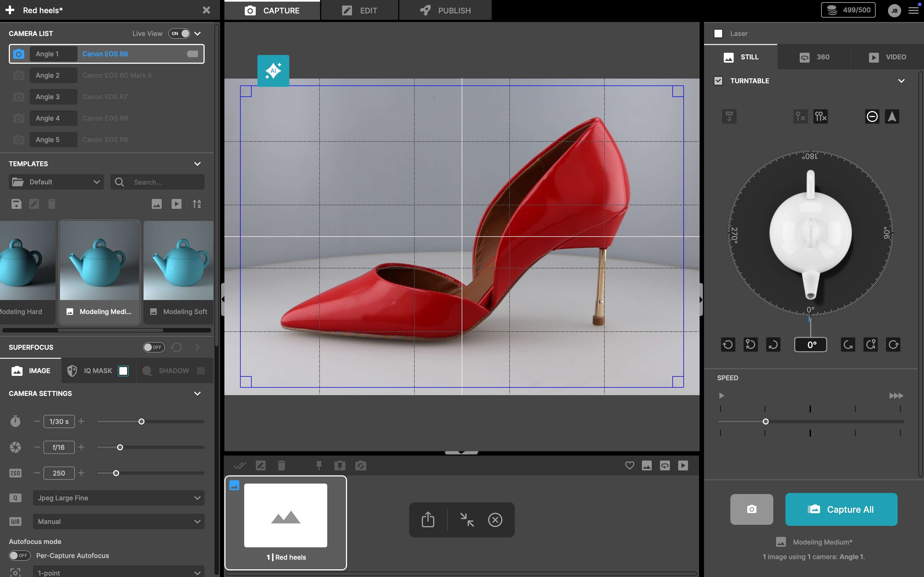Screen dimensions: 924x577
Task: Switch to the EDIT tab
Action: pos(359,10)
